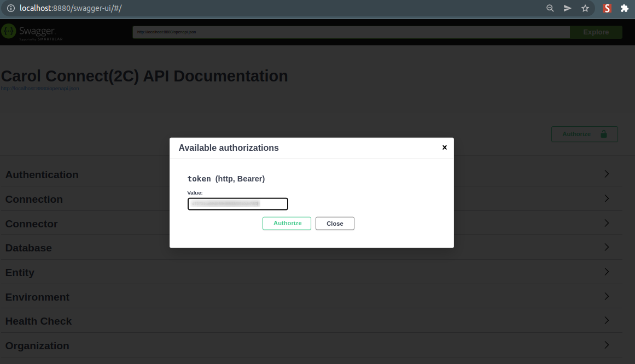Open the Environment endpoints group

[37, 297]
